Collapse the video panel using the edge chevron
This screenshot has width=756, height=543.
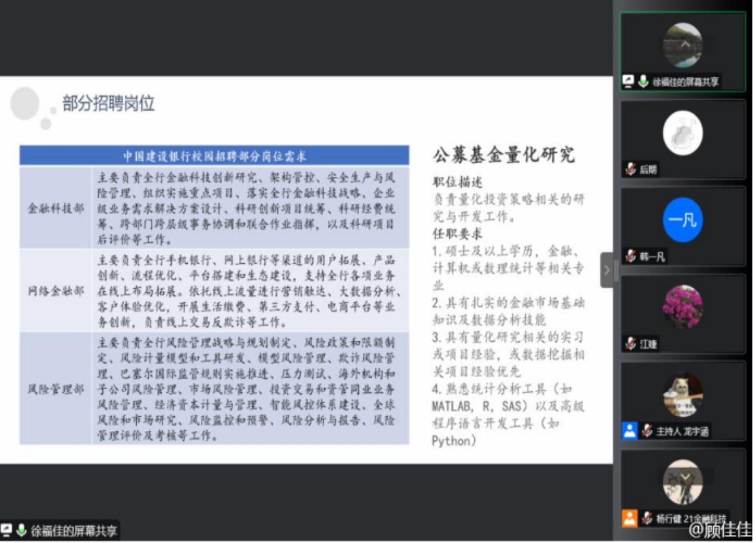(607, 271)
